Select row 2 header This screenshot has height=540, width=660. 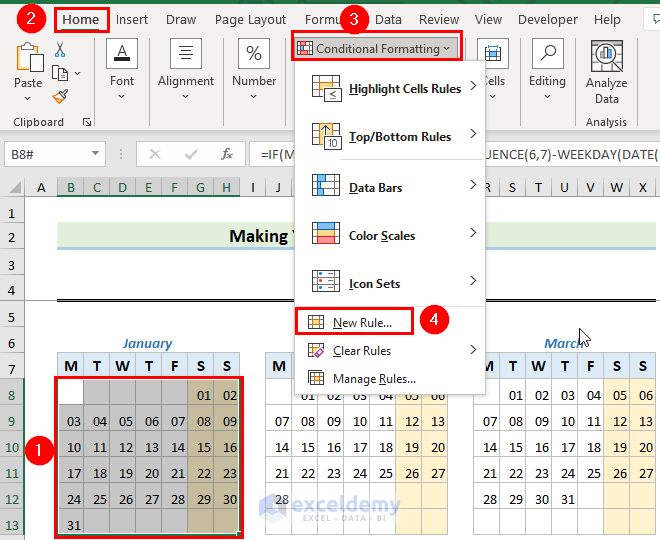coord(12,237)
